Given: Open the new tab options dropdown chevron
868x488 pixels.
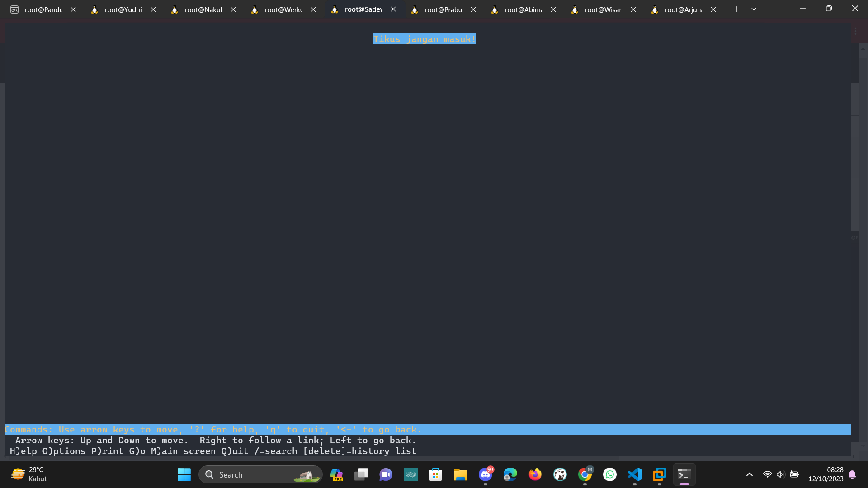Looking at the screenshot, I should (754, 9).
